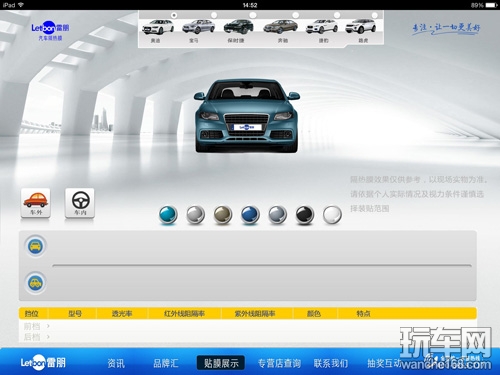
Task: Tap the front-view car icon in gray panel
Action: tap(35, 246)
